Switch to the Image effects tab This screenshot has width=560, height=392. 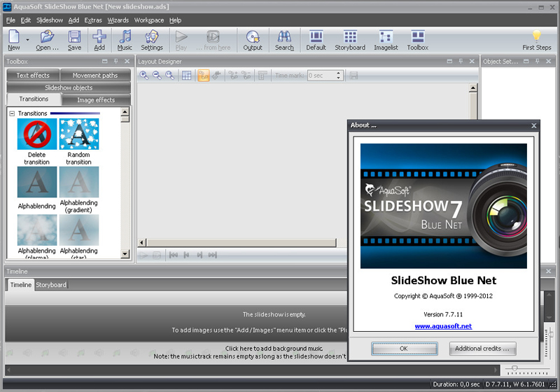coord(95,100)
